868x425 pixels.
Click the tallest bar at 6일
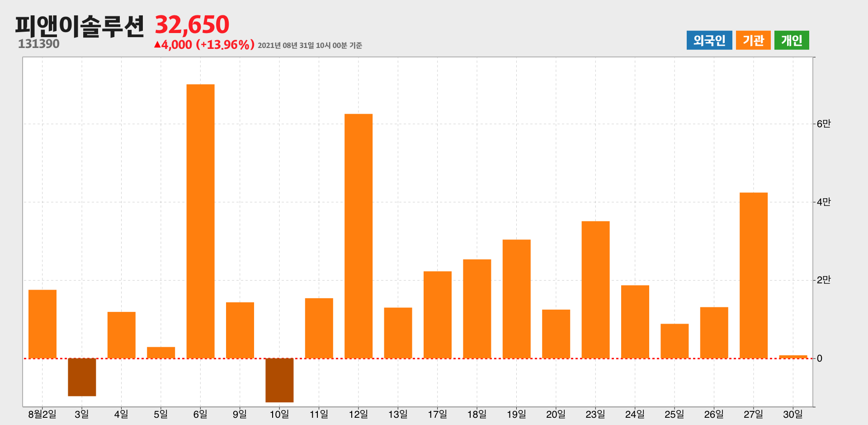tap(200, 221)
